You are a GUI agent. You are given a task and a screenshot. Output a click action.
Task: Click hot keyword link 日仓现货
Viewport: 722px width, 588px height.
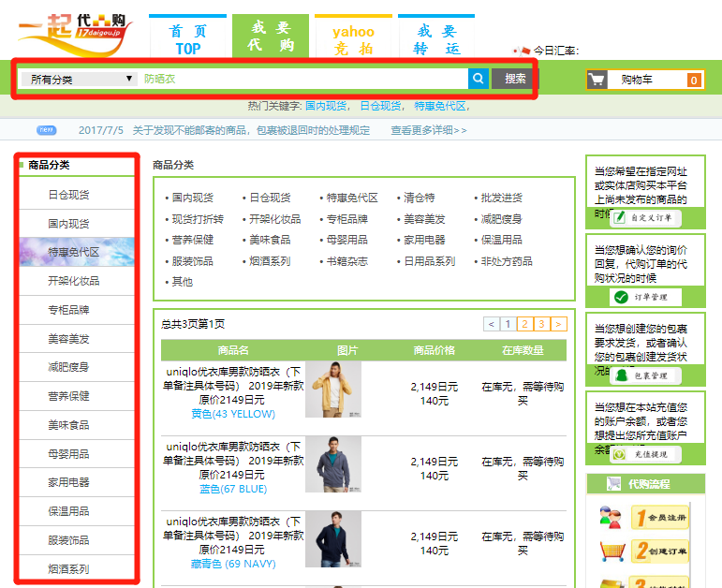pos(380,106)
